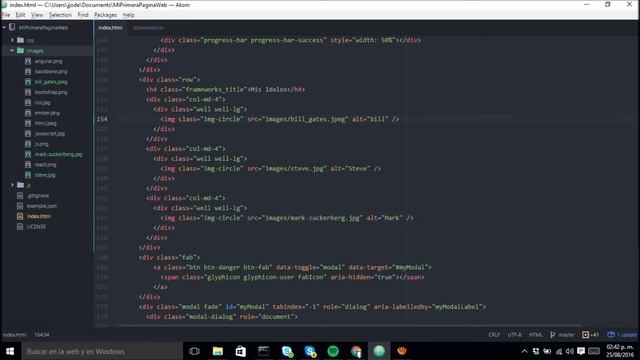
Task: Switch to the stylesheet.css editor tab
Action: coord(149,28)
